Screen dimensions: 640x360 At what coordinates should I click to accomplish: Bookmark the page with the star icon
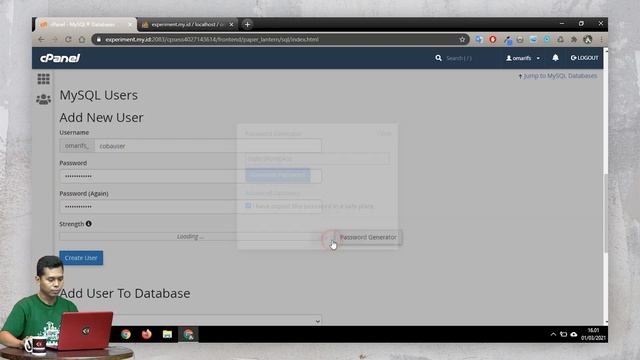(x=462, y=40)
